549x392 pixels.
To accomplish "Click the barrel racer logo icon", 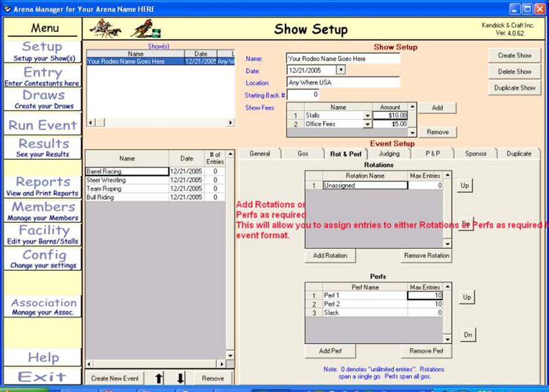I will click(144, 28).
